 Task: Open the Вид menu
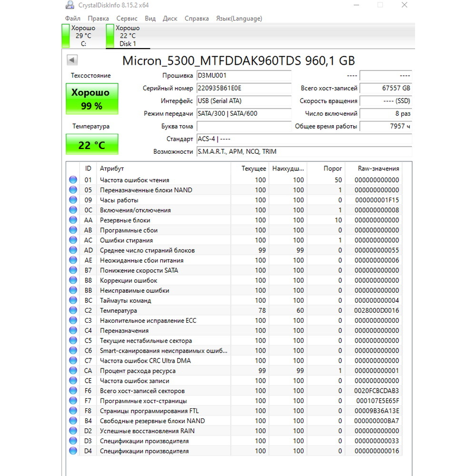tap(150, 19)
